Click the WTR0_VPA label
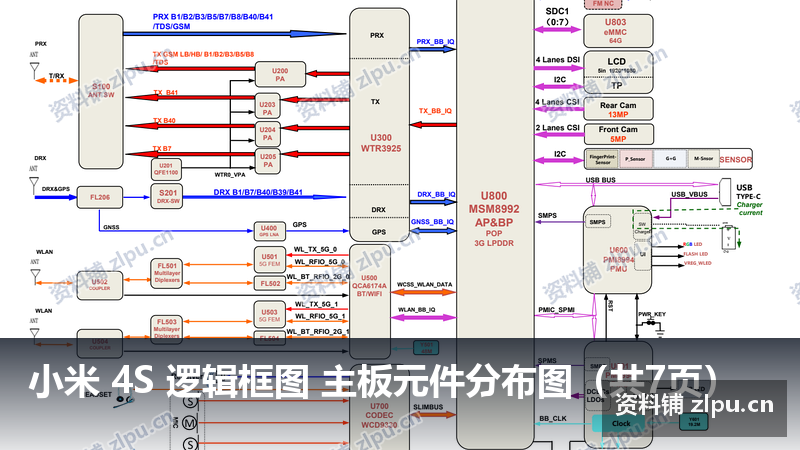Viewport: 800px width, 450px height. 230,174
